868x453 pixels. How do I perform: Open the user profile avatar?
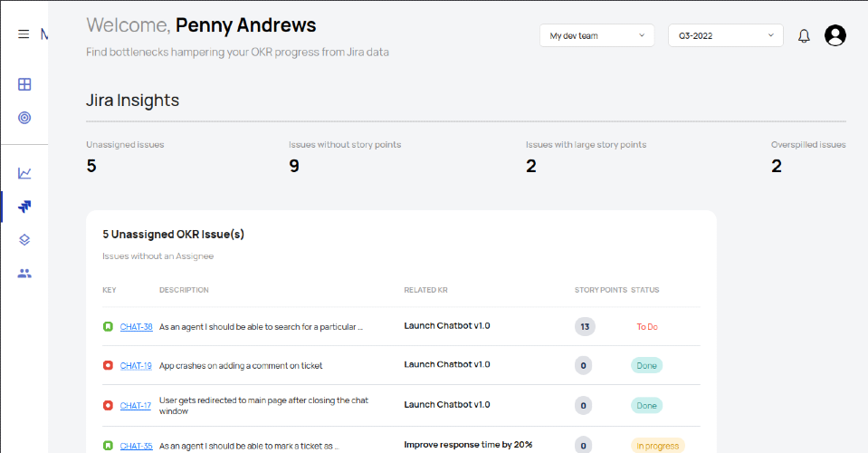(x=835, y=35)
